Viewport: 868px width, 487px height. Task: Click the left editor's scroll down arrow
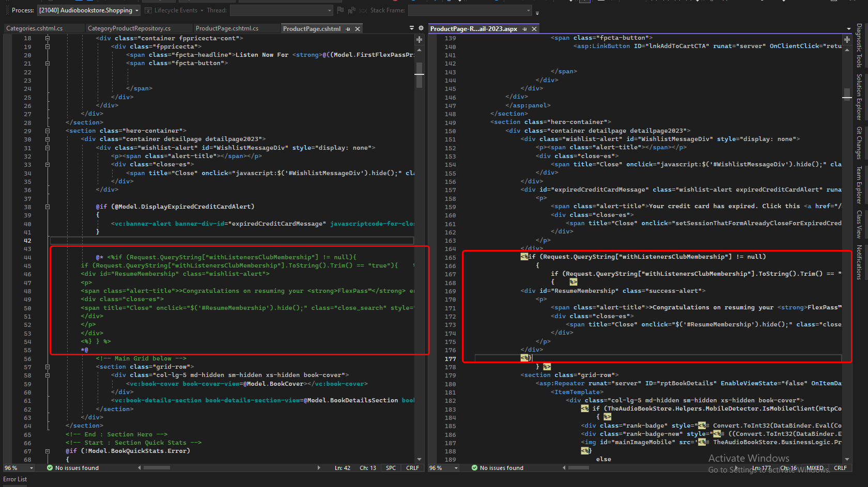pyautogui.click(x=419, y=459)
